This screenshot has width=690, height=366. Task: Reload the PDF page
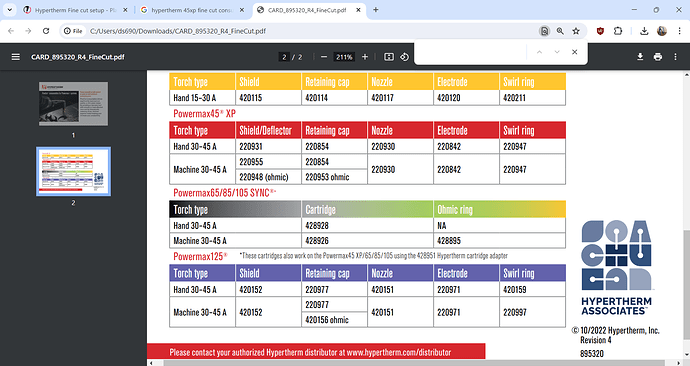46,31
